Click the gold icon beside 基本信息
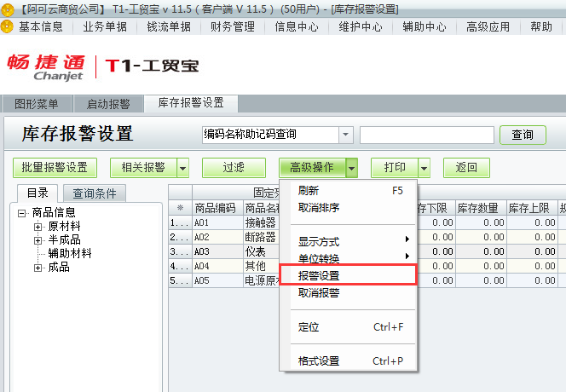 coord(7,26)
